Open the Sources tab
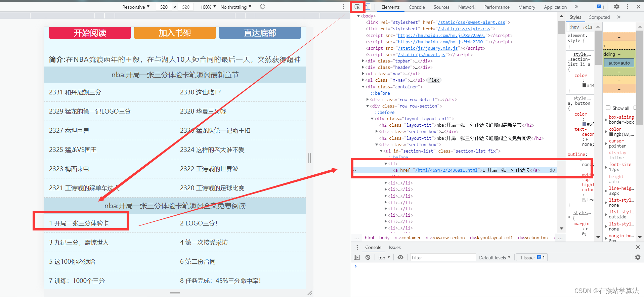The height and width of the screenshot is (297, 644). pyautogui.click(x=441, y=7)
